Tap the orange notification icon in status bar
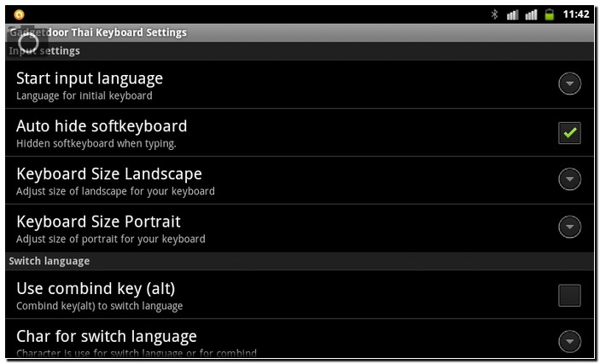600x364 pixels. [x=19, y=14]
